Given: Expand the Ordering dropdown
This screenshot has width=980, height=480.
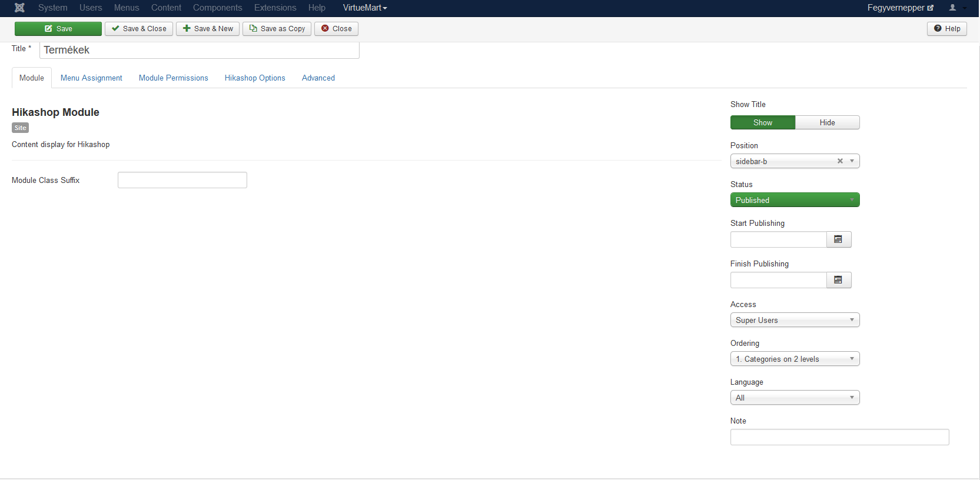Looking at the screenshot, I should pyautogui.click(x=795, y=359).
